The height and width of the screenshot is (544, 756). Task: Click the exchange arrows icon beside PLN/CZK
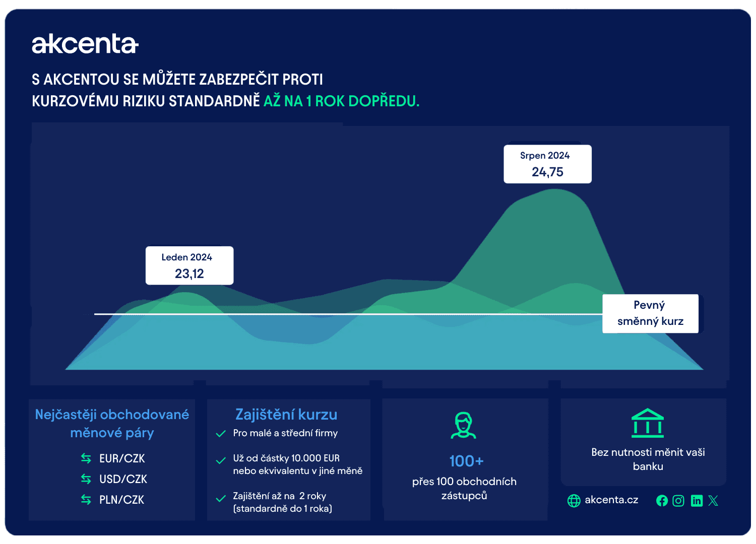click(86, 500)
